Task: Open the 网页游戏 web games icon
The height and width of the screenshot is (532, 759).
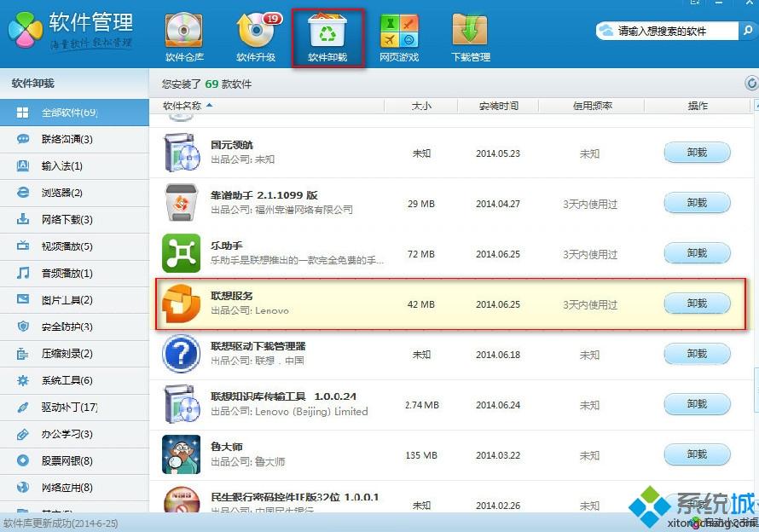Action: point(399,38)
